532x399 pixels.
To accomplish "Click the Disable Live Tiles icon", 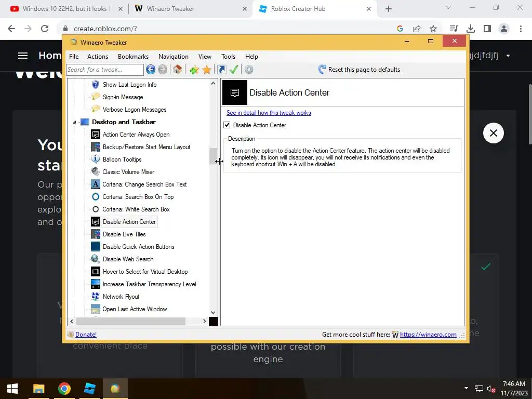I will point(96,234).
